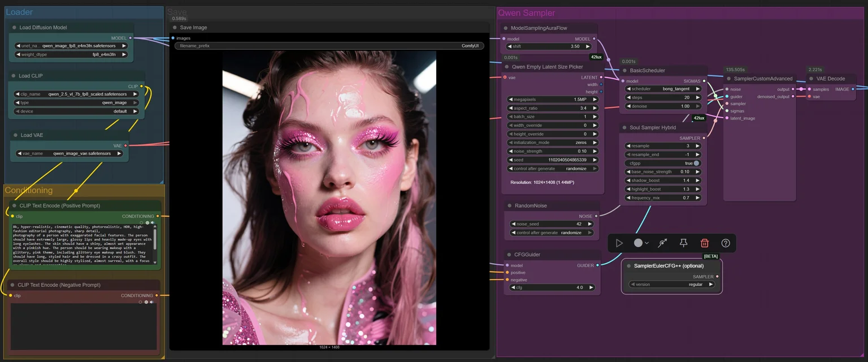Open the unet_name model dropdown

click(71, 46)
